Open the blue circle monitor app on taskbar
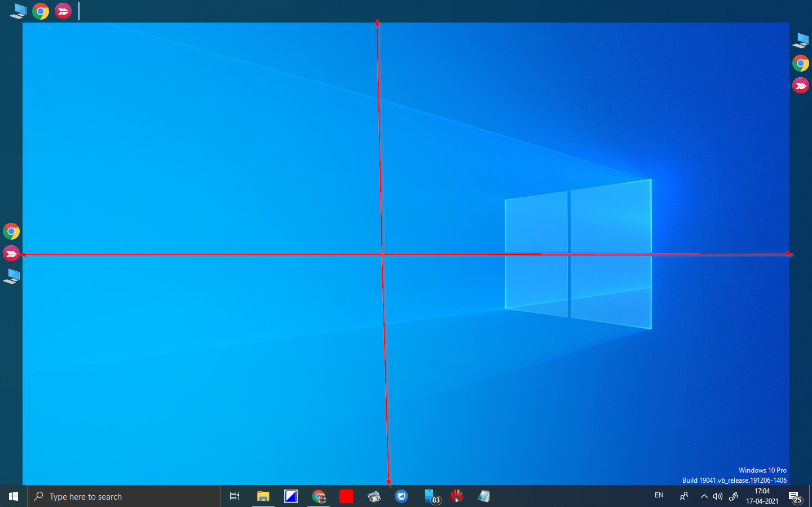The image size is (812, 507). click(x=401, y=496)
